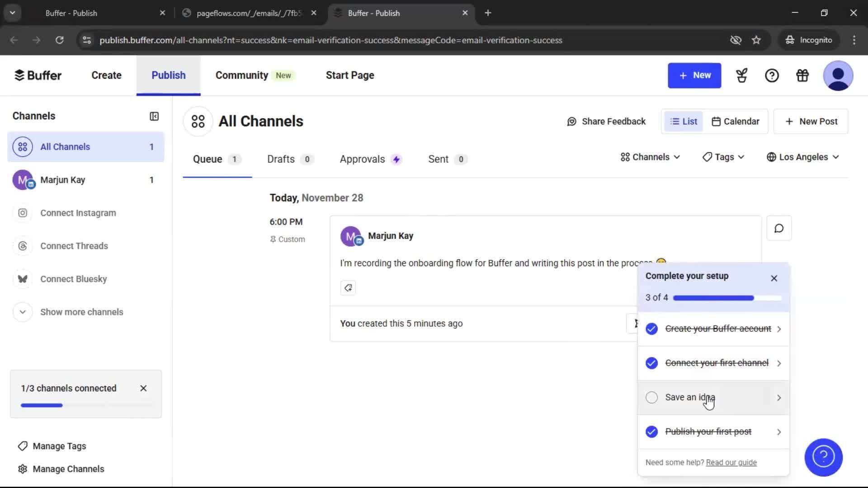Open the Buffer home logo

point(38,75)
